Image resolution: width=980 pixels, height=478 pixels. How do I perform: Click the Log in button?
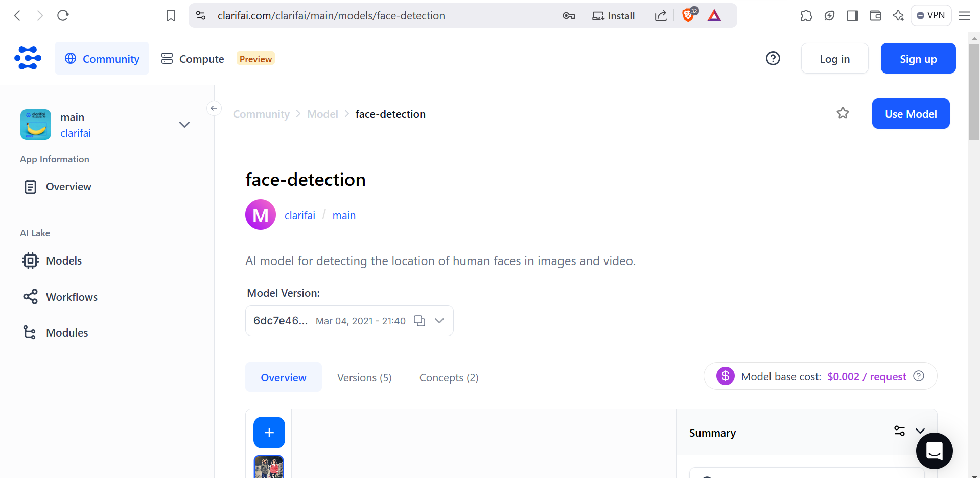[834, 58]
